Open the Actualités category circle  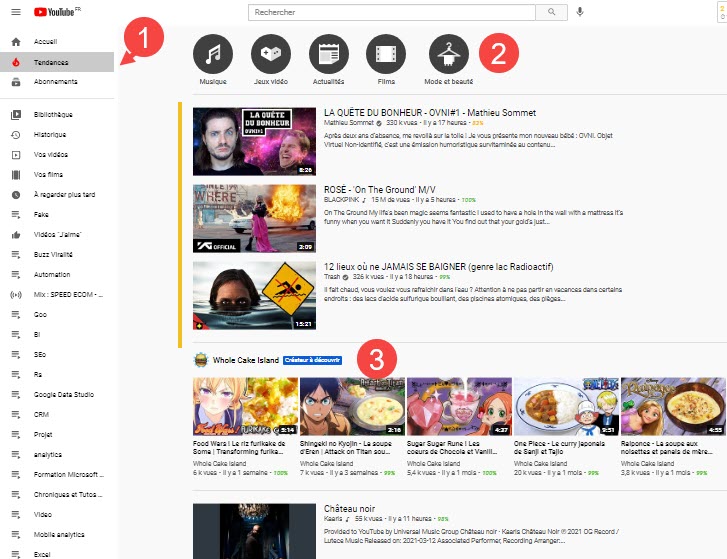pos(329,54)
